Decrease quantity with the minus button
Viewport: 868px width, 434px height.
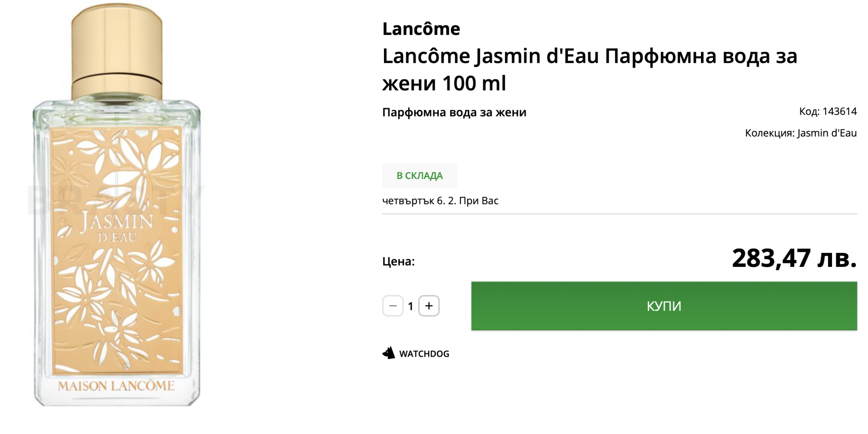click(x=392, y=306)
